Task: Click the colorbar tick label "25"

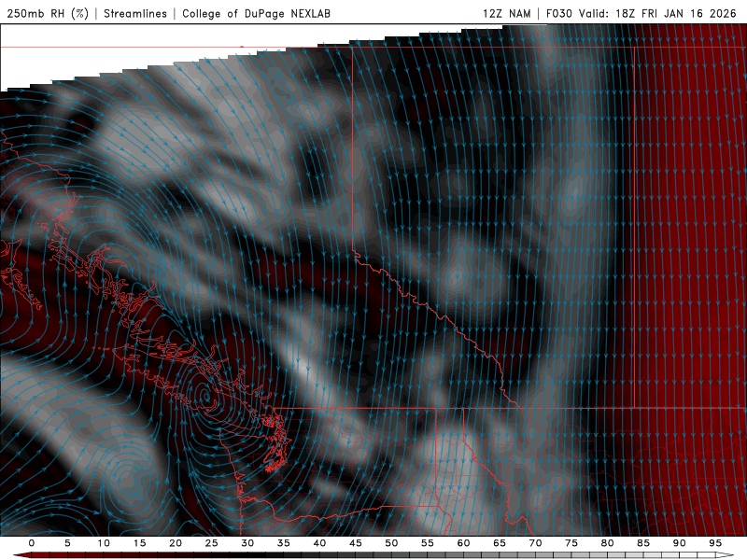Action: pyautogui.click(x=212, y=543)
